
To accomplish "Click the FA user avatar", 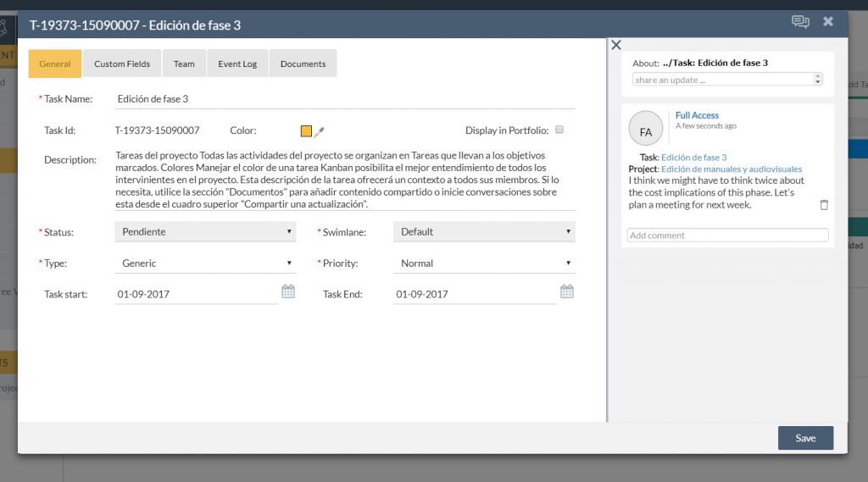I will click(646, 128).
